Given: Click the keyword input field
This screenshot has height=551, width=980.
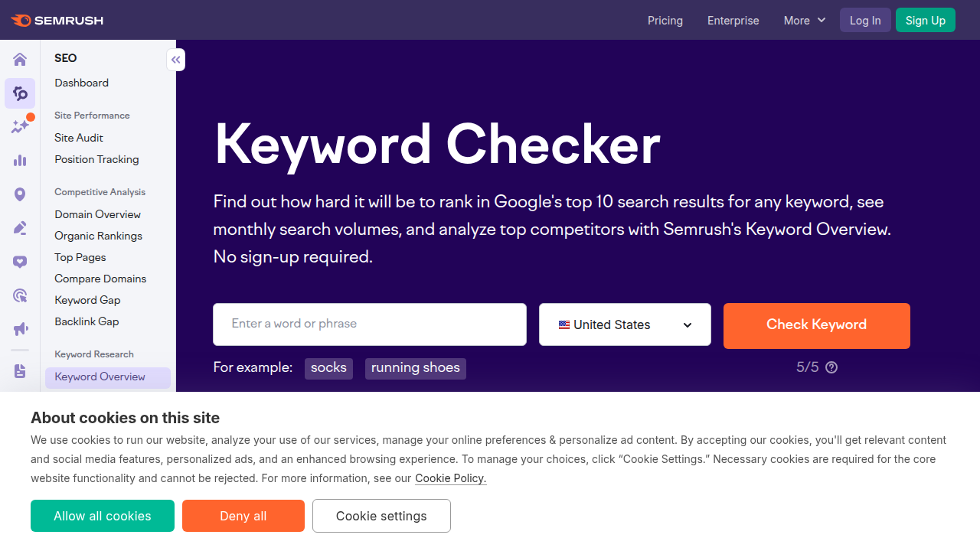Looking at the screenshot, I should pos(369,324).
